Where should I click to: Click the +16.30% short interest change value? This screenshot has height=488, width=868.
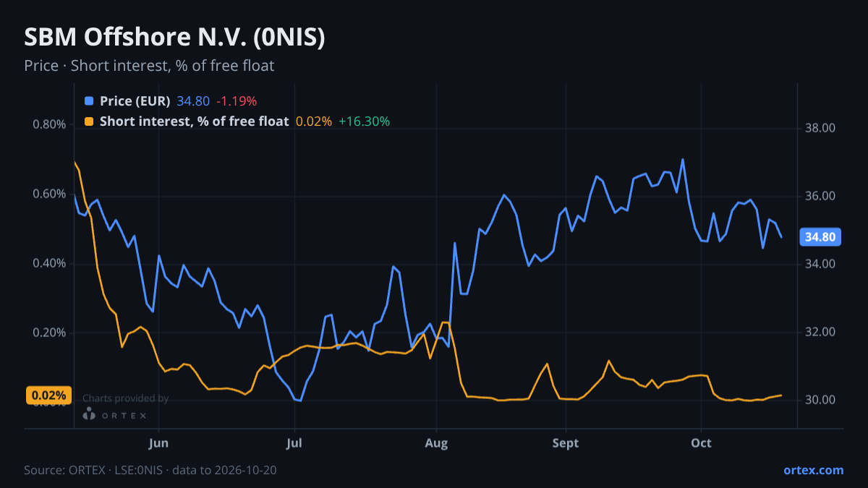(364, 121)
